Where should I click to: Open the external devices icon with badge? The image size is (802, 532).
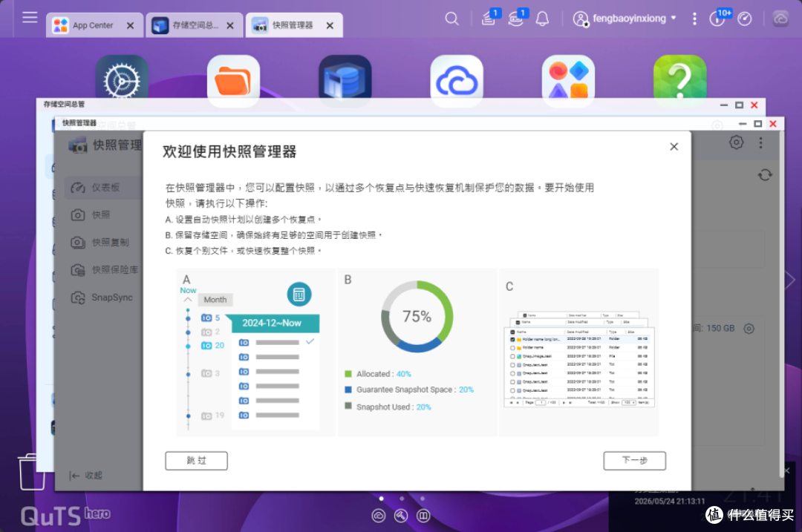517,18
